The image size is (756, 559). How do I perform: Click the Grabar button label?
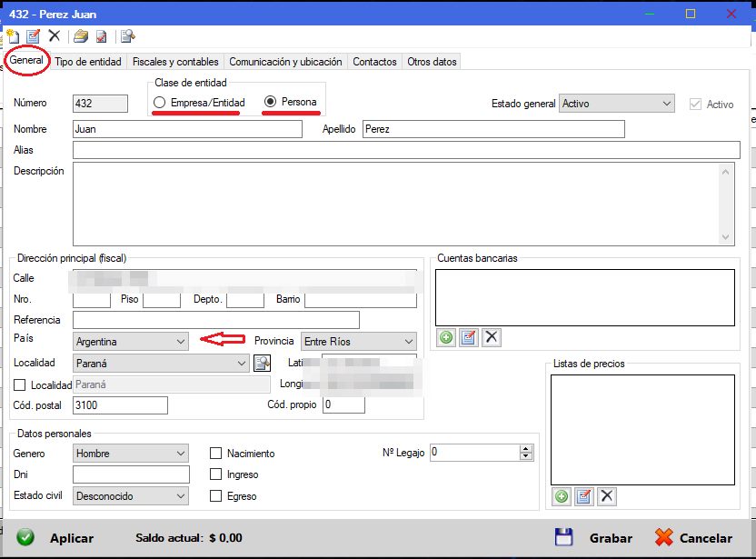click(x=611, y=538)
